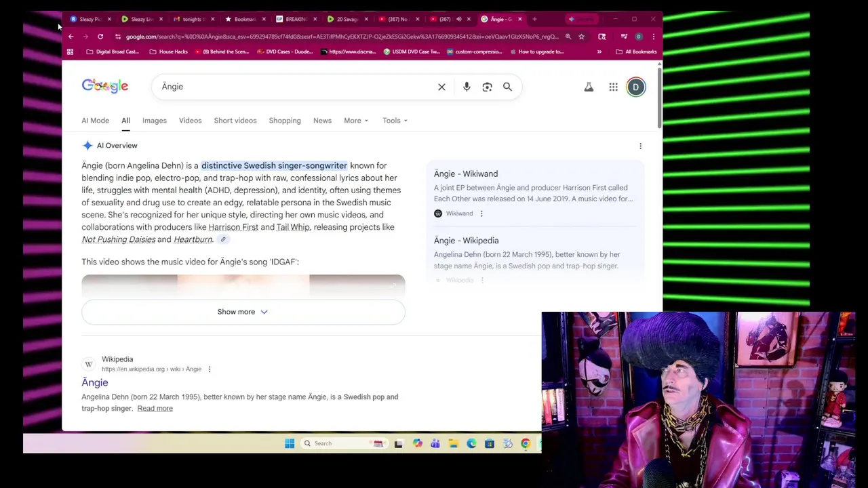
Task: Open the Google account avatar D
Action: tap(636, 87)
